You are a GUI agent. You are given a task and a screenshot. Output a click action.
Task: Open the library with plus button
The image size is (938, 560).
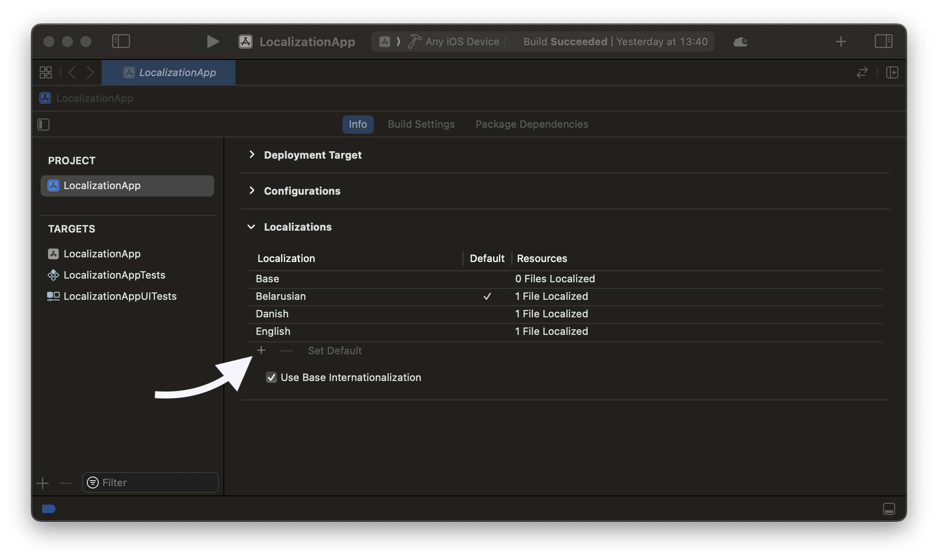click(841, 42)
